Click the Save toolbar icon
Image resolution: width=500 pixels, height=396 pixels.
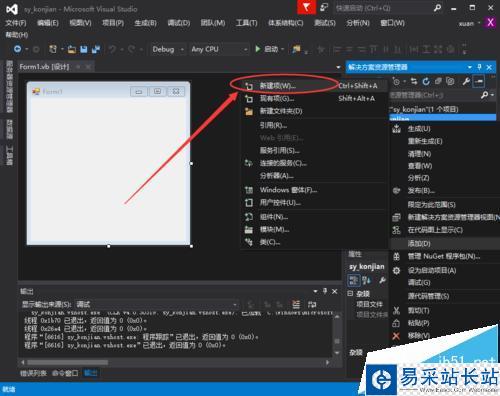coord(84,50)
